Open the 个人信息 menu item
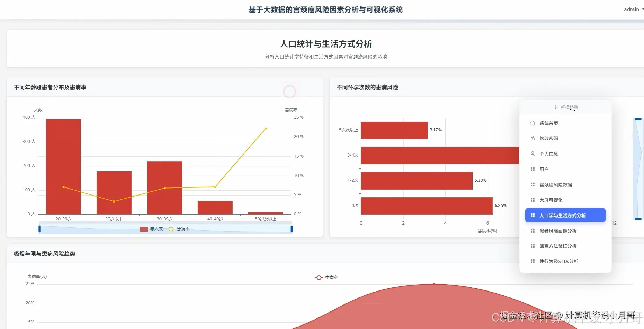This screenshot has width=644, height=329. [x=565, y=154]
